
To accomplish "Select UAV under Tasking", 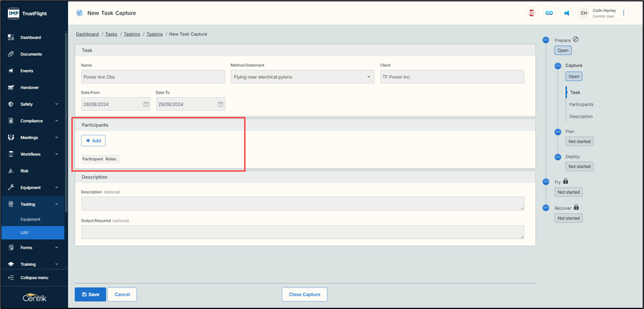I will pyautogui.click(x=25, y=232).
